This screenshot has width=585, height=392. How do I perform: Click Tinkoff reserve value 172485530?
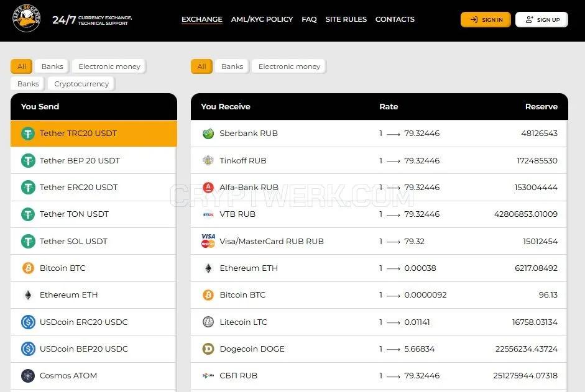coord(537,161)
